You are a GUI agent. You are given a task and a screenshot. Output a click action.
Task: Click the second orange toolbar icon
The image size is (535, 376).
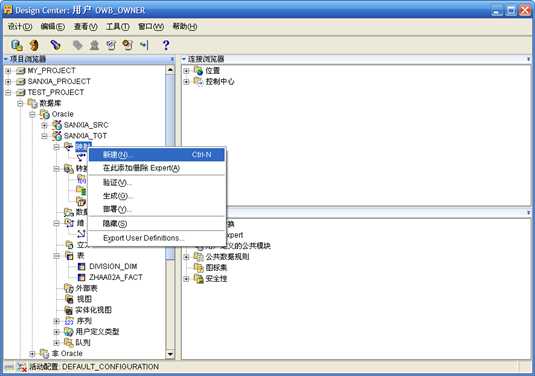(34, 45)
